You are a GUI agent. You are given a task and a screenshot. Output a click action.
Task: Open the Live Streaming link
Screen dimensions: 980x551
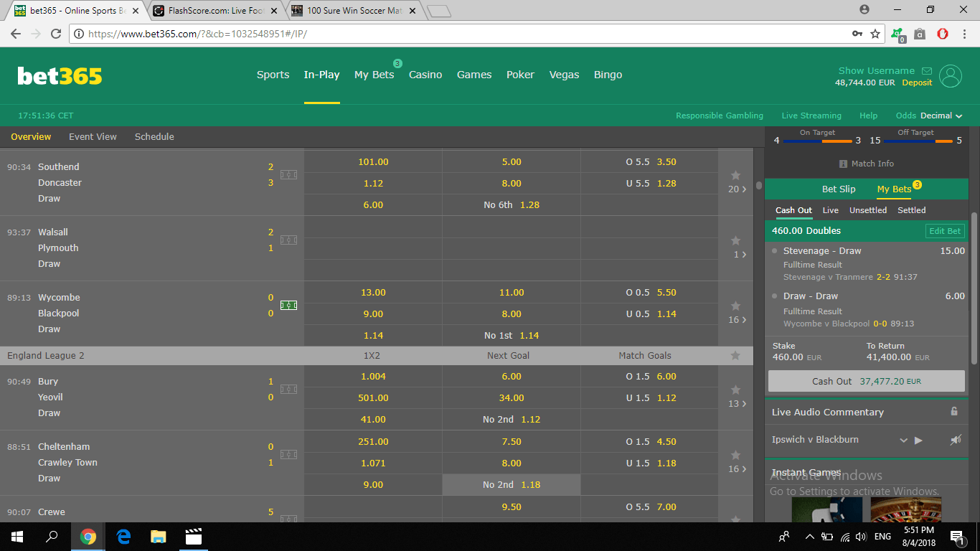(x=811, y=116)
